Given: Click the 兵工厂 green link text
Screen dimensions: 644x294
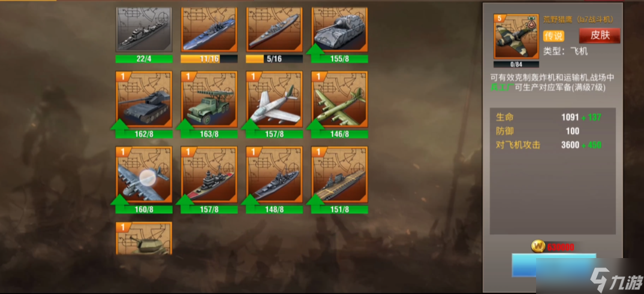Looking at the screenshot, I should tap(501, 87).
